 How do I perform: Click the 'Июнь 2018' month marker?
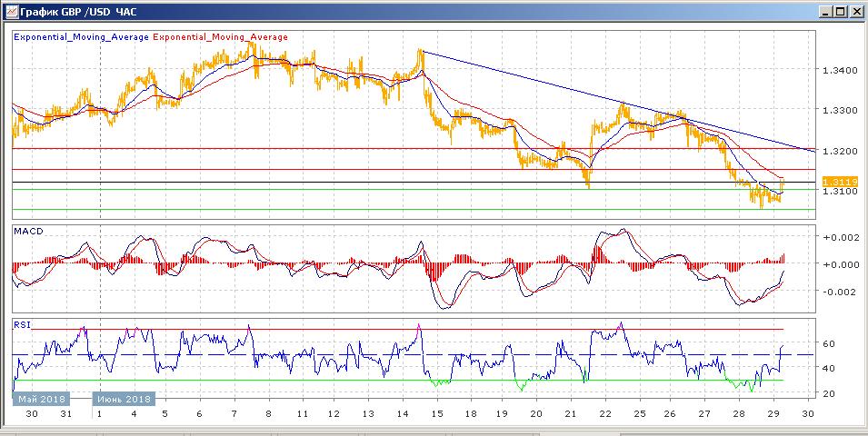click(x=124, y=399)
